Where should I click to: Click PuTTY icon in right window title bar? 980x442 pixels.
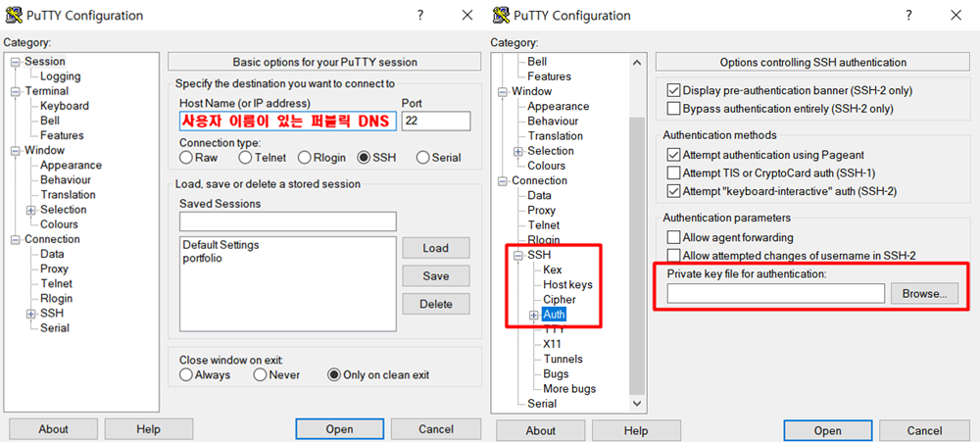(x=501, y=15)
